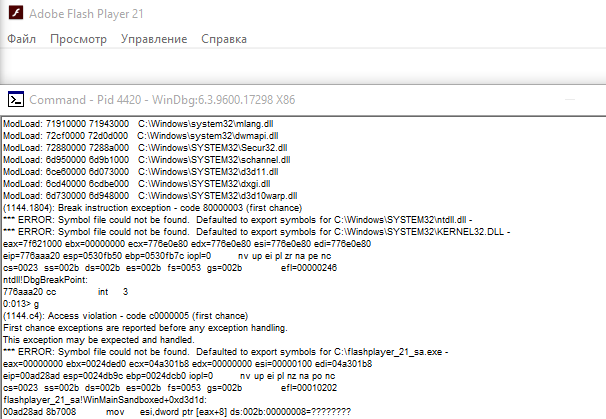
Task: Open the Справка menu
Action: tap(224, 39)
